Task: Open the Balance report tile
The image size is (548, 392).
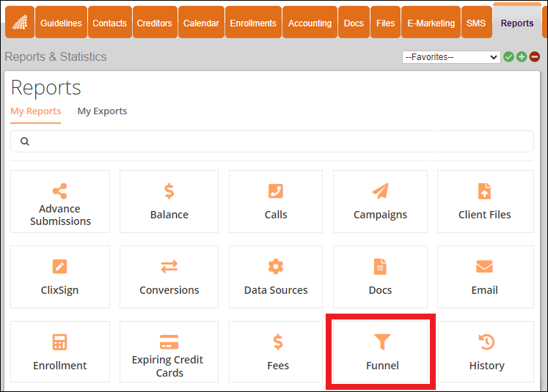Action: (169, 201)
